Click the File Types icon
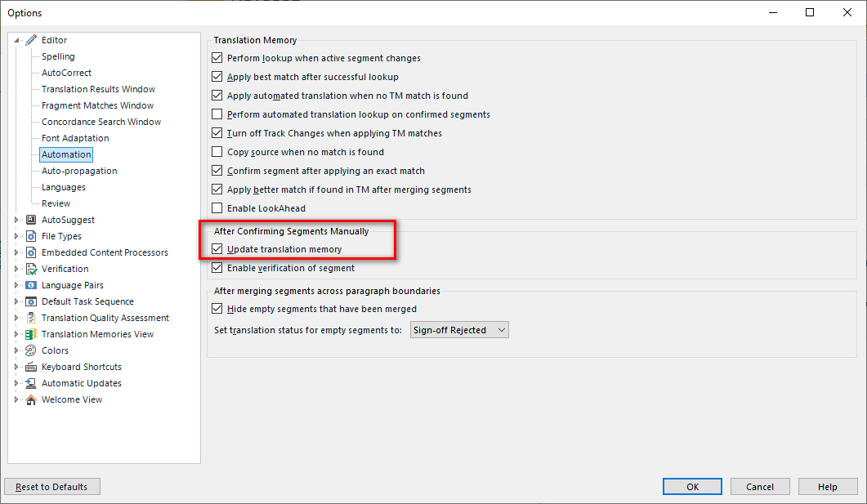Screen dimensions: 867x504 pyautogui.click(x=31, y=235)
